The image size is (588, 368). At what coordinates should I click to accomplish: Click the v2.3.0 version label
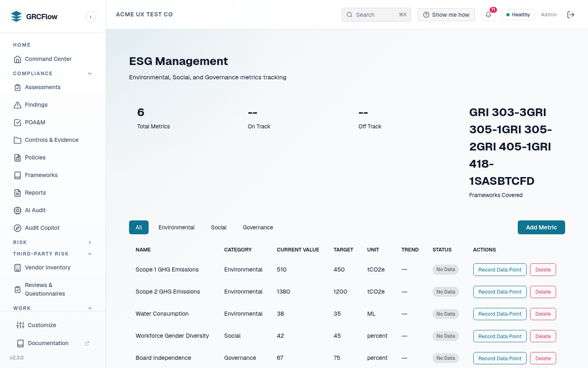[17, 358]
